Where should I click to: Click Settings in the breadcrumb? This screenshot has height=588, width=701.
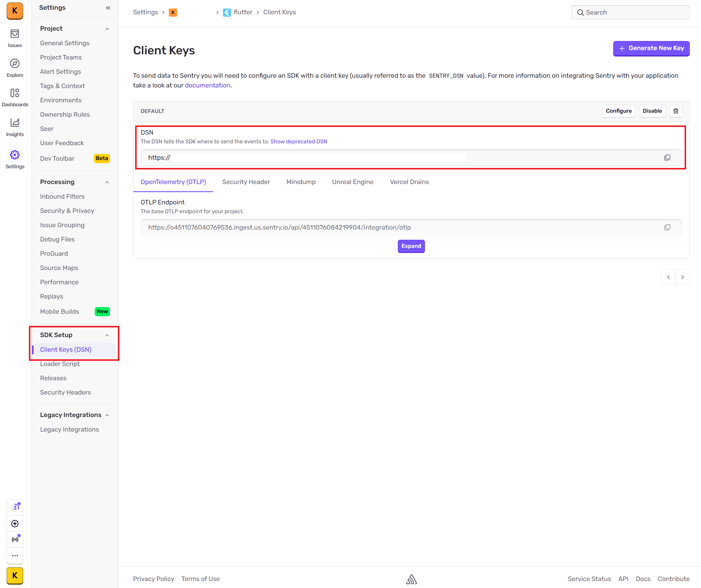pyautogui.click(x=145, y=12)
